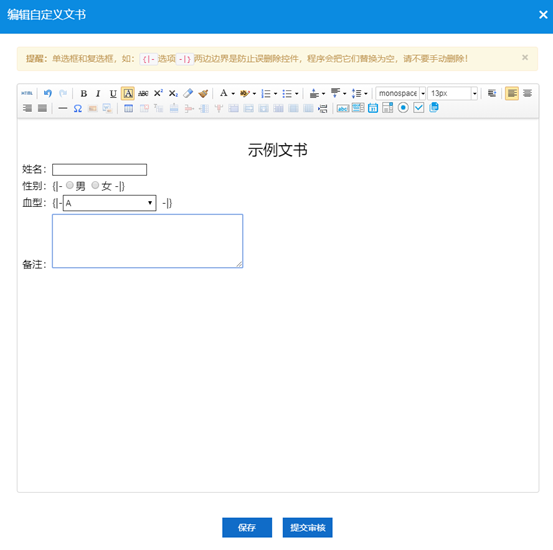Insert an unordered bullet list
Screen dimensions: 553x550
[x=287, y=93]
